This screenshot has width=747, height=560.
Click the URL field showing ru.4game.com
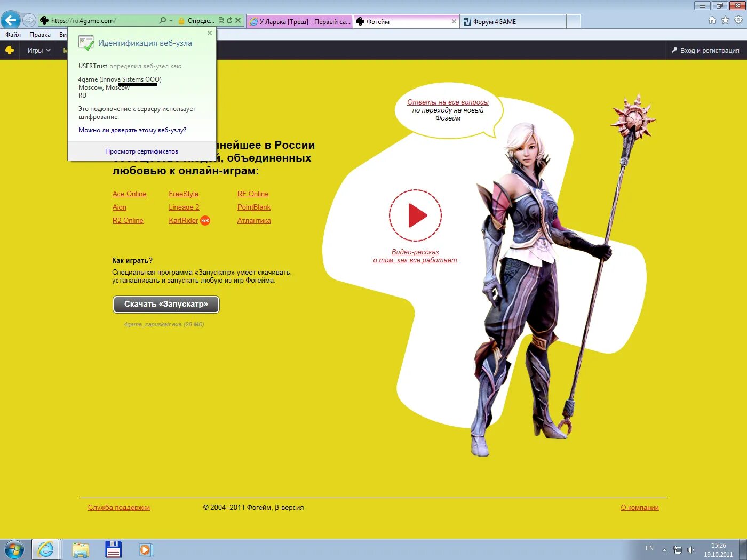tap(98, 21)
